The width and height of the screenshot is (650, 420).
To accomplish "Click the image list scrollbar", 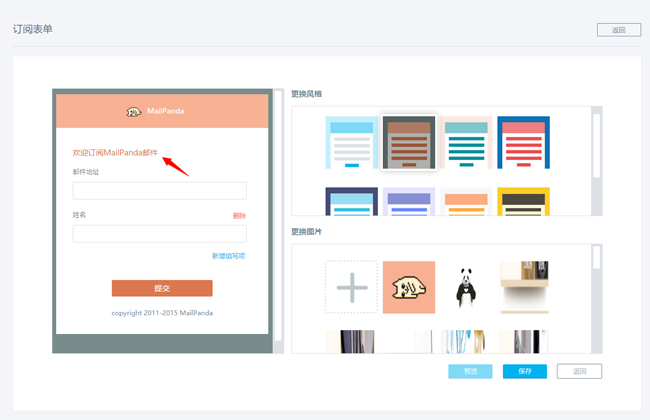I will coord(597,257).
